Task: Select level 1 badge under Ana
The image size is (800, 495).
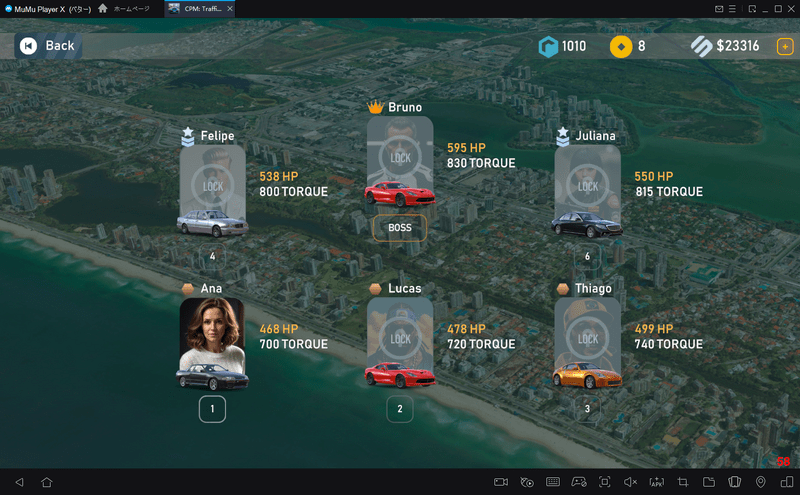Action: (x=212, y=409)
